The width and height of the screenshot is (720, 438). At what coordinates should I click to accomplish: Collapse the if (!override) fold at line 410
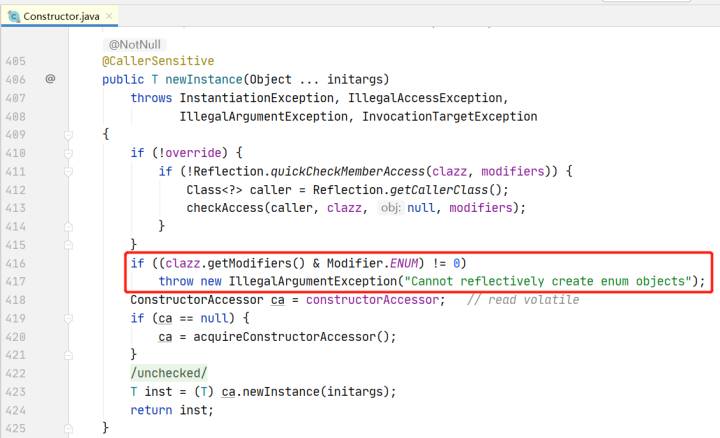click(68, 153)
